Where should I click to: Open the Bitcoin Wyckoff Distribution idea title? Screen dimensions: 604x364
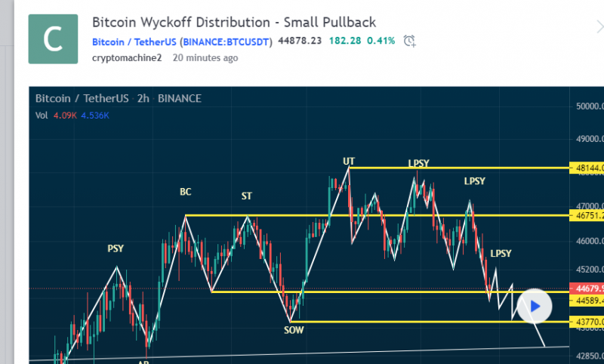click(x=233, y=22)
